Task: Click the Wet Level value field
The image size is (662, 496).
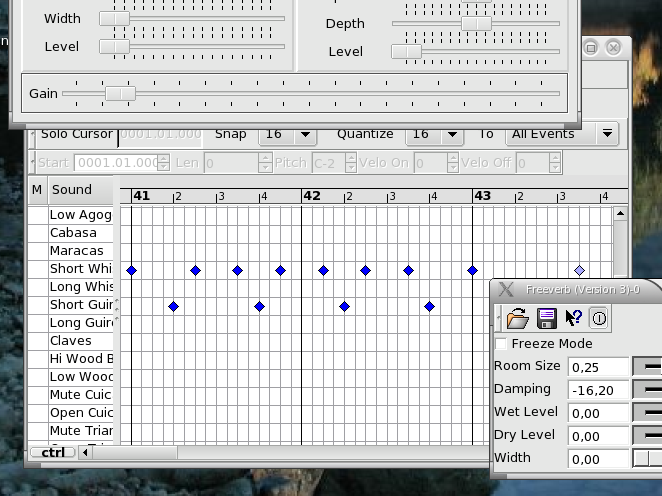Action: coord(598,413)
